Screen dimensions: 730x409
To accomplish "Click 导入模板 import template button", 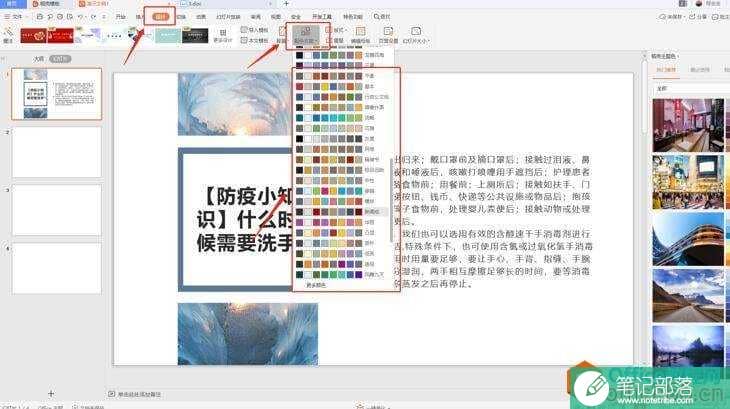I will 254,30.
